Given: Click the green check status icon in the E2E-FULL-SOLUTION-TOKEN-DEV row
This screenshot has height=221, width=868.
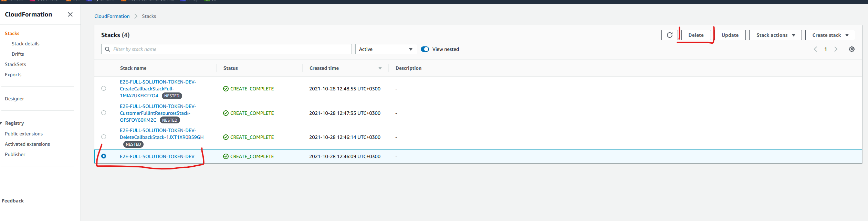Looking at the screenshot, I should tap(226, 156).
